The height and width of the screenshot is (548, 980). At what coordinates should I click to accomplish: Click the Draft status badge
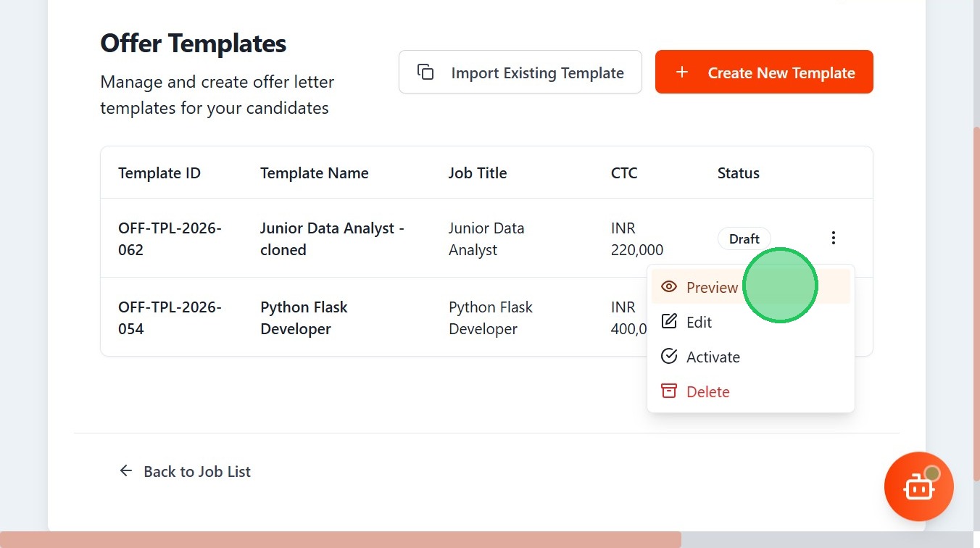click(744, 238)
